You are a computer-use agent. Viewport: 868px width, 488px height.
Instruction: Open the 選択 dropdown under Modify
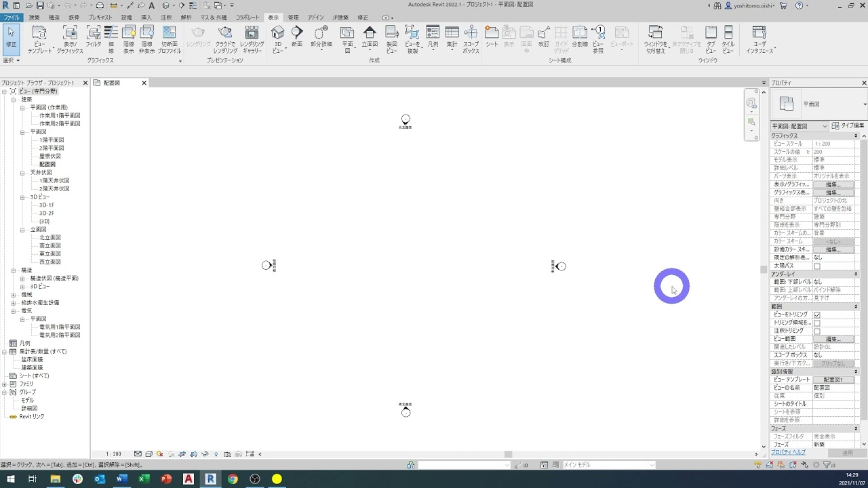tap(11, 60)
